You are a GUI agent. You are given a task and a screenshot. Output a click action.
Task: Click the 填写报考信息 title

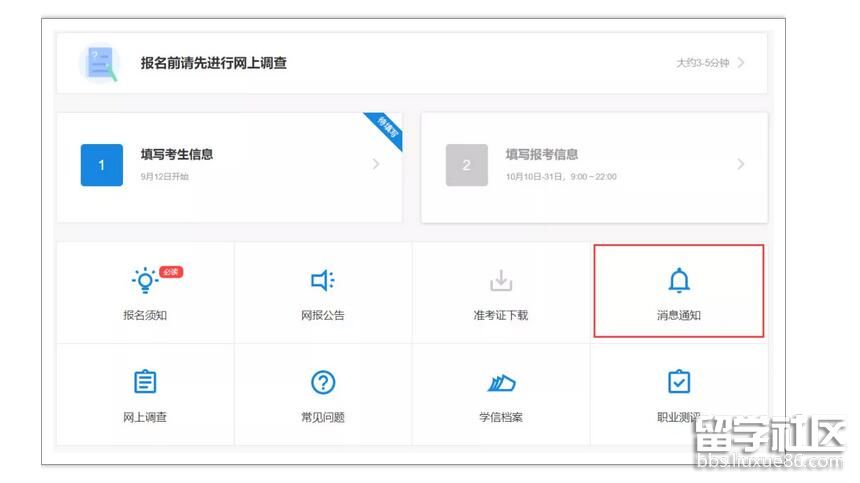click(541, 154)
